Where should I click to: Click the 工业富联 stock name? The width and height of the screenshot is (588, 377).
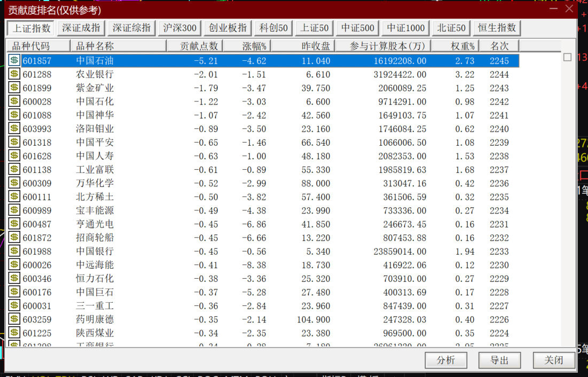click(x=95, y=170)
